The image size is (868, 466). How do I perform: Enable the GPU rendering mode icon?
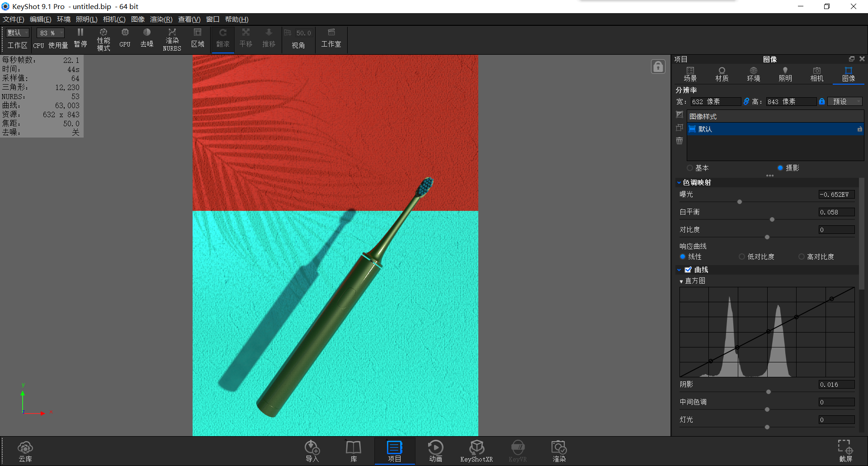click(125, 38)
